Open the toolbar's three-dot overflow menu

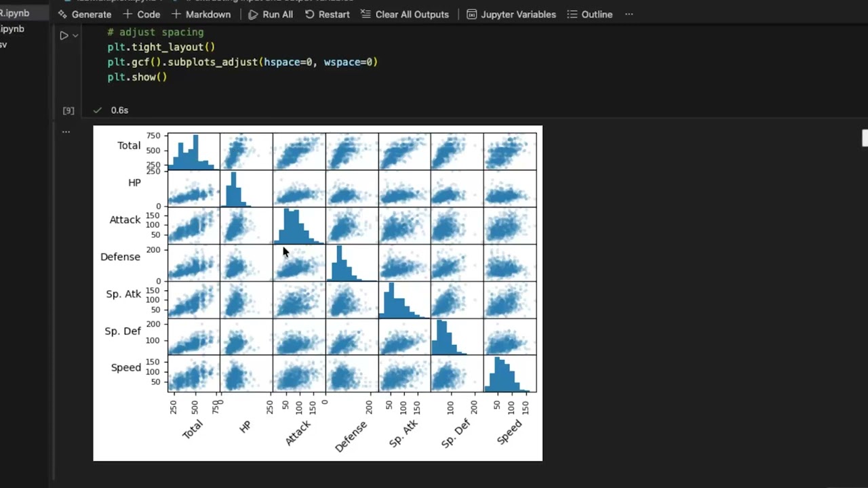click(629, 14)
